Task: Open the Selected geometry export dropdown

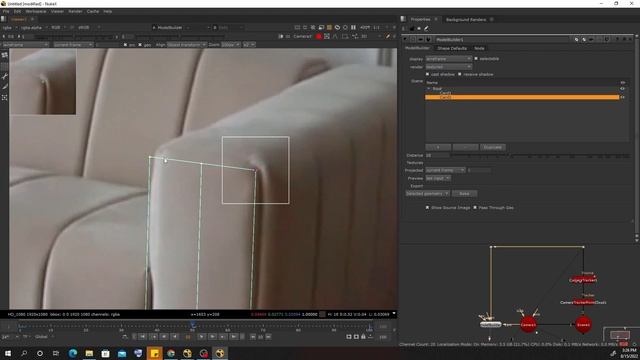Action: point(427,193)
